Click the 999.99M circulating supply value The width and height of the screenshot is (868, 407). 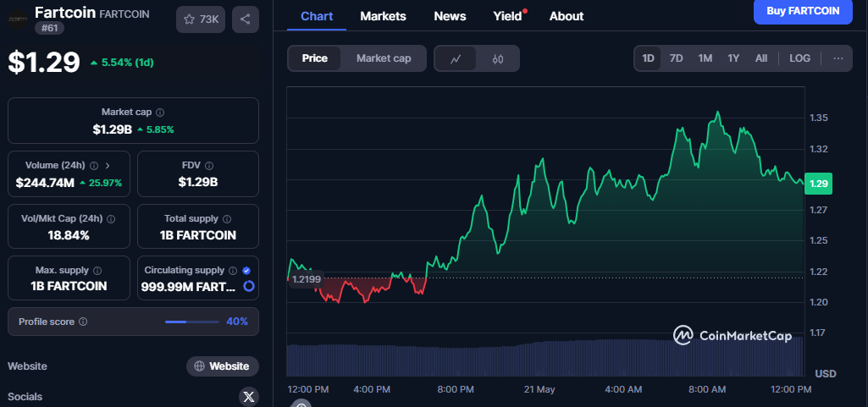click(190, 287)
